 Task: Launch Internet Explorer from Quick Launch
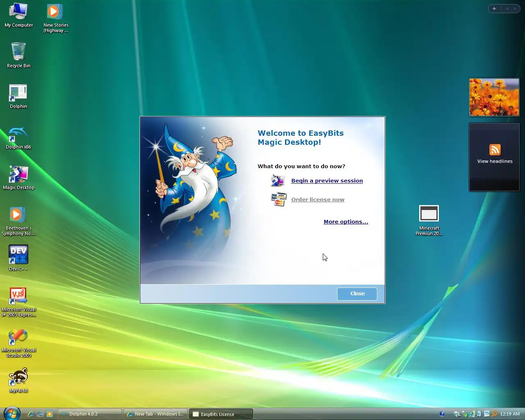(x=30, y=414)
